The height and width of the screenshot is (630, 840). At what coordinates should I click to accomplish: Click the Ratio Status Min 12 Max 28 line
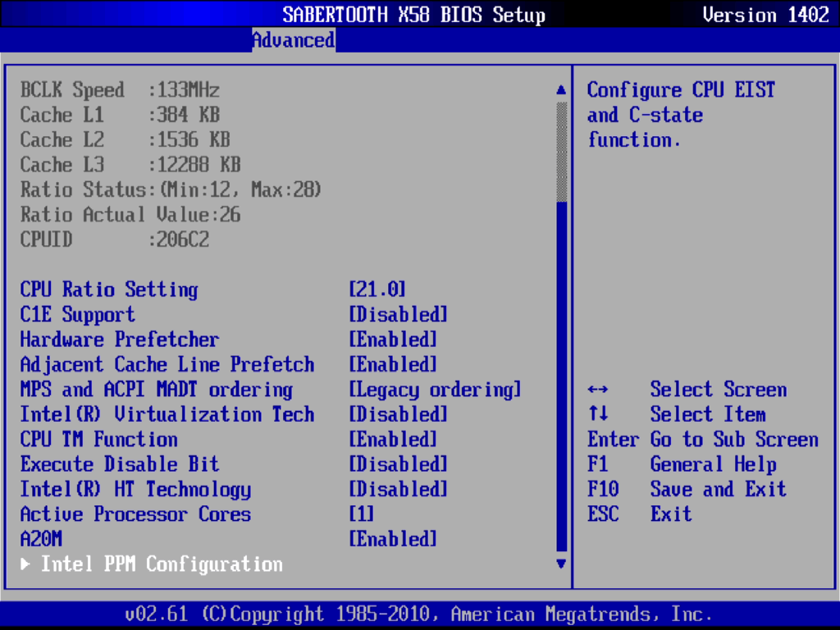(171, 189)
